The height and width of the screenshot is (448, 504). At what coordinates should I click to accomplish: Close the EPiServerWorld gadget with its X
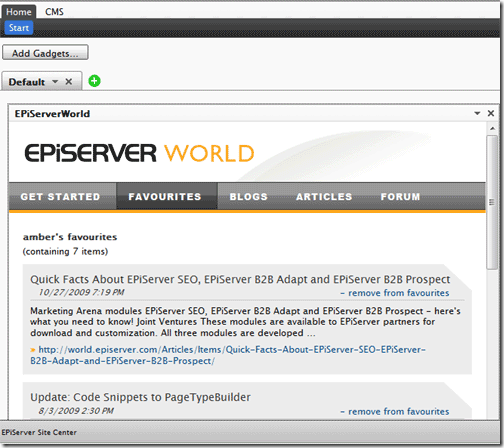491,113
